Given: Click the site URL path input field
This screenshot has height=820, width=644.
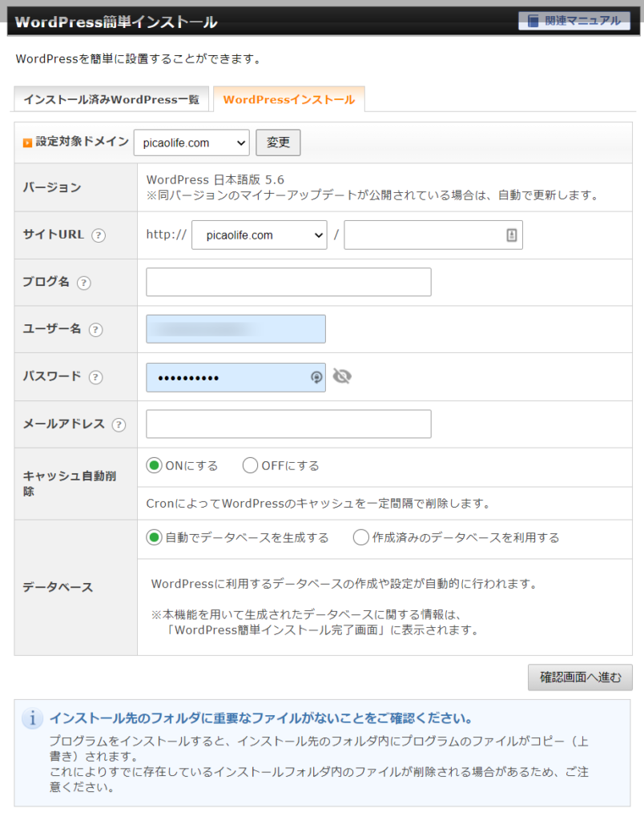Looking at the screenshot, I should click(433, 235).
